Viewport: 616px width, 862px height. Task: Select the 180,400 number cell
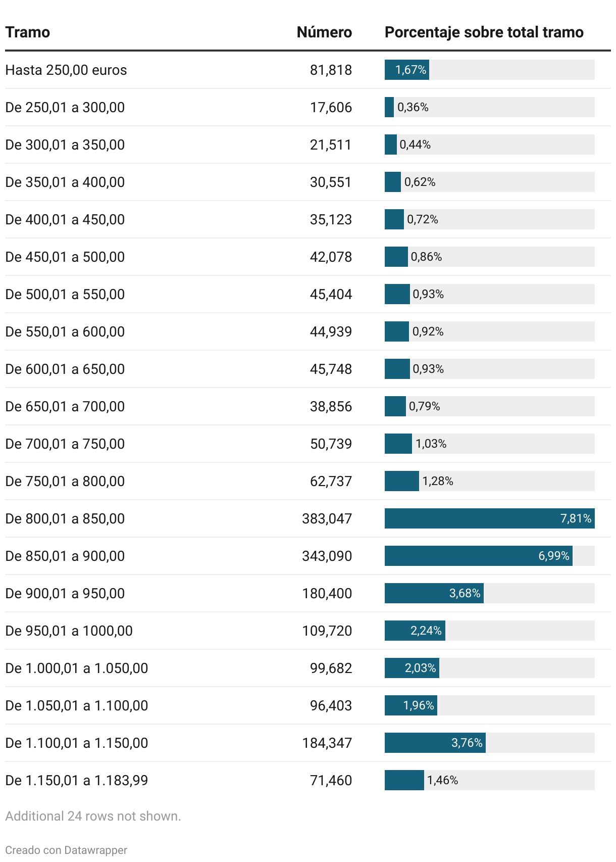(327, 593)
